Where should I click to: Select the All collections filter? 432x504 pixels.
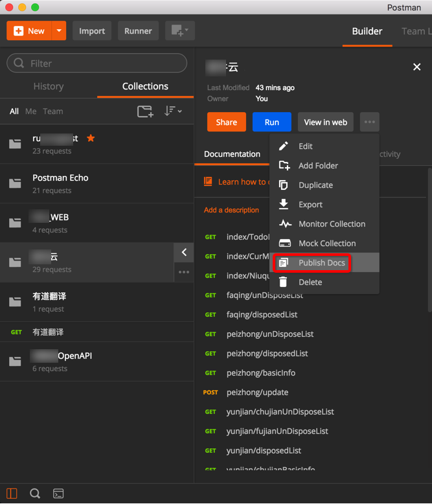point(14,111)
